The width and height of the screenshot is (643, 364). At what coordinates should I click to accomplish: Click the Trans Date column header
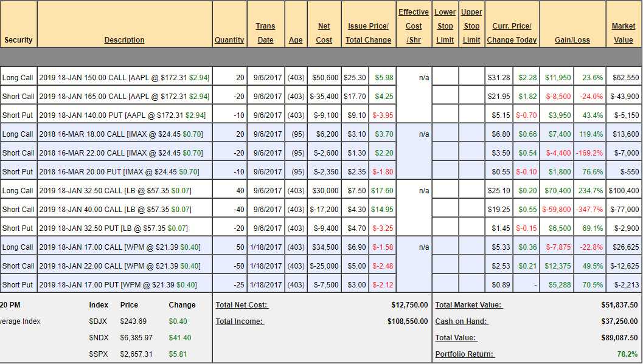click(x=265, y=33)
